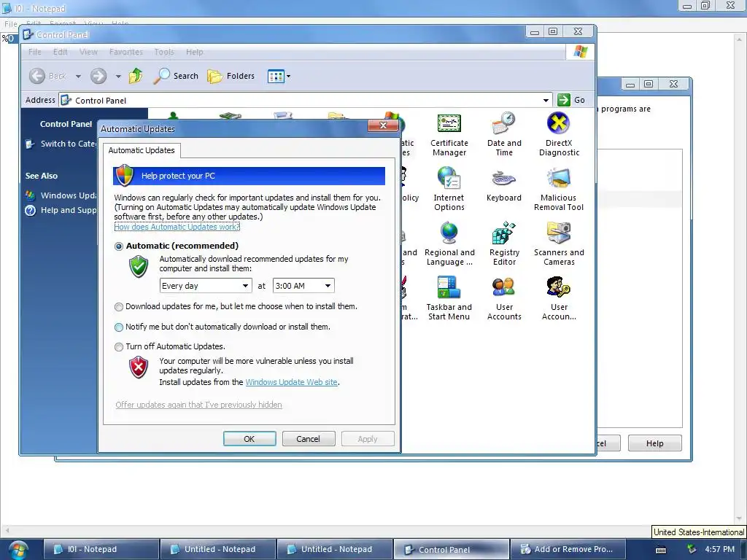The width and height of the screenshot is (747, 560).
Task: Open Internet Options icon
Action: [x=449, y=189]
